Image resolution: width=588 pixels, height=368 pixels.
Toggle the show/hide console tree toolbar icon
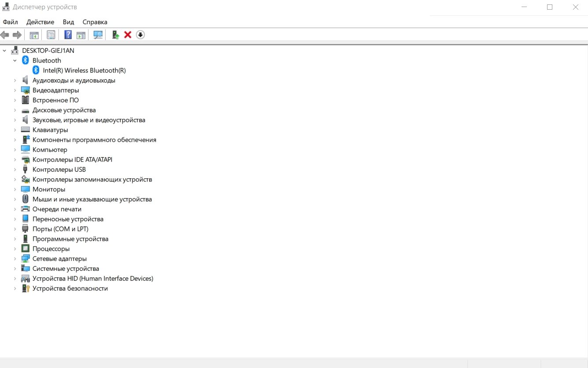pos(34,35)
